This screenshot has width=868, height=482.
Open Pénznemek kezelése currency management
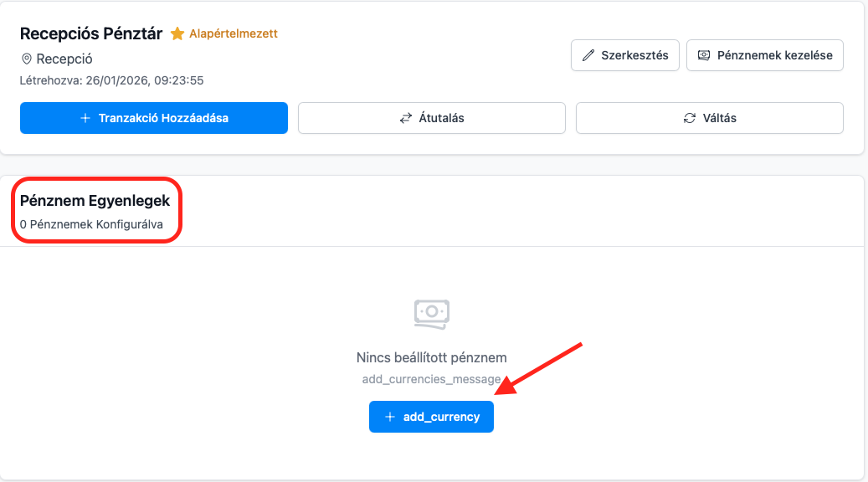point(764,56)
